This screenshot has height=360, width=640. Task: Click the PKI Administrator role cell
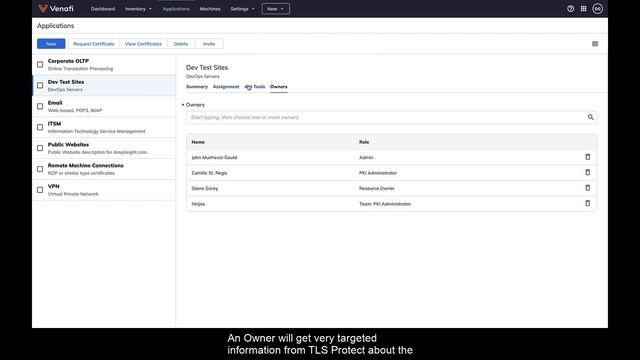[x=378, y=173]
